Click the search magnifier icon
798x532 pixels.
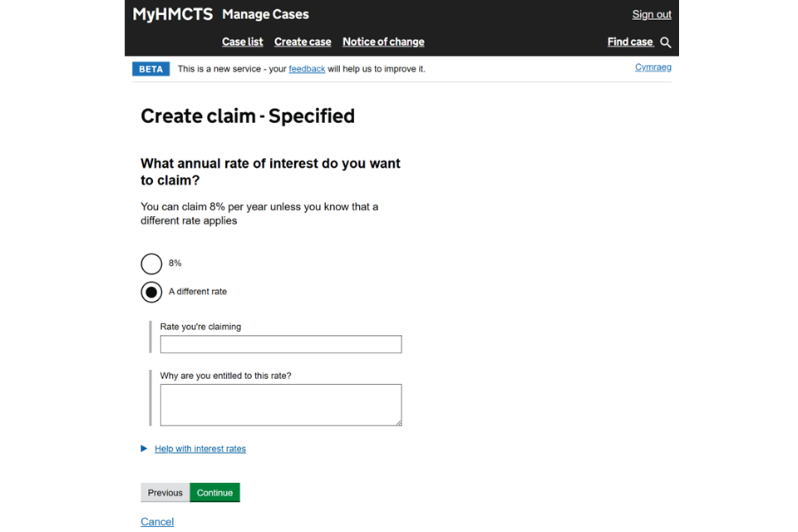click(x=665, y=42)
